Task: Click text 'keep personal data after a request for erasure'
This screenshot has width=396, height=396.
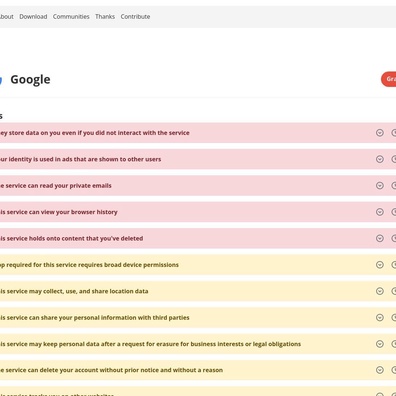Action: click(111, 344)
